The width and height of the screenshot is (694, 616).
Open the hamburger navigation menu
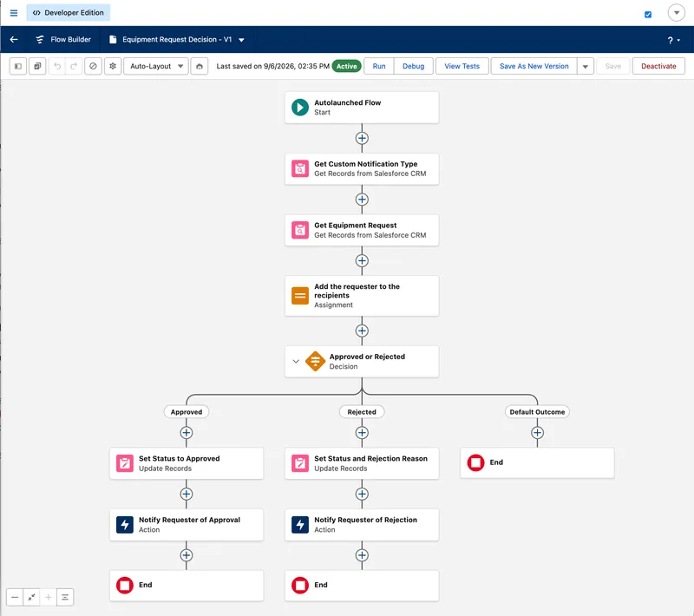[14, 13]
